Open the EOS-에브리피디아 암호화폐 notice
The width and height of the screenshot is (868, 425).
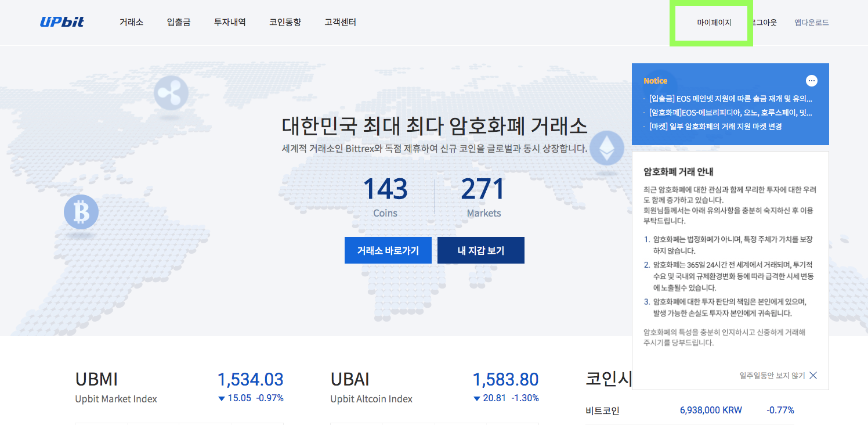[x=730, y=112]
